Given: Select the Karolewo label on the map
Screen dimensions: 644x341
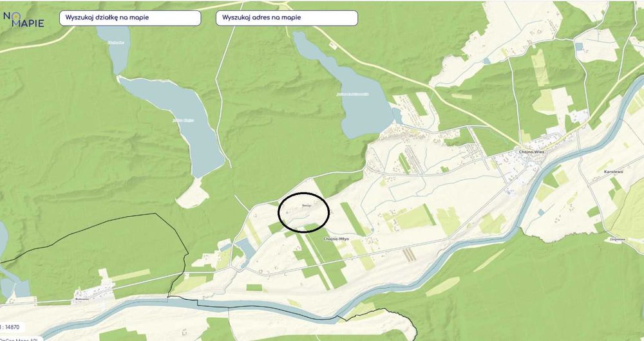Looking at the screenshot, I should (613, 172).
